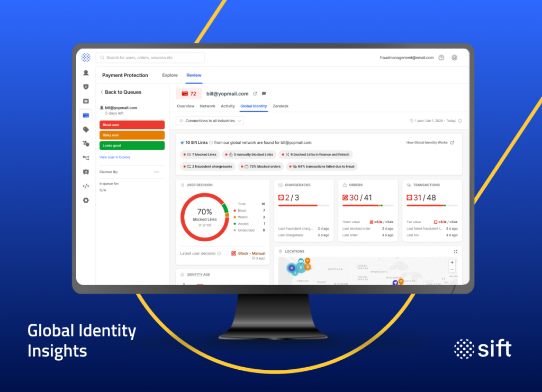Open the Overview tab

186,106
